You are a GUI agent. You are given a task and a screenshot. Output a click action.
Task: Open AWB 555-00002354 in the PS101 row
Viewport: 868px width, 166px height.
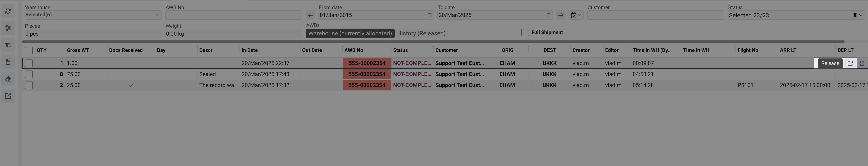(367, 85)
